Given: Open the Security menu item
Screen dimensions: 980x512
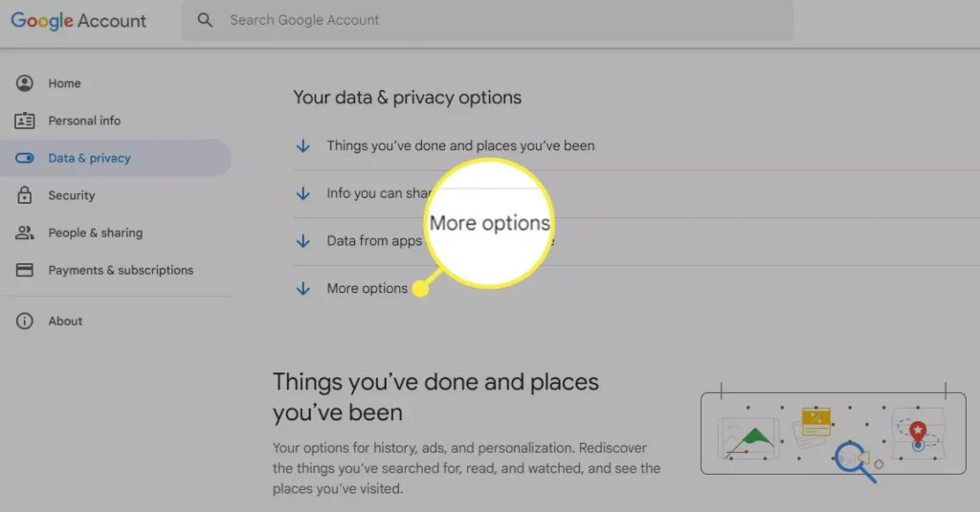Looking at the screenshot, I should (72, 195).
